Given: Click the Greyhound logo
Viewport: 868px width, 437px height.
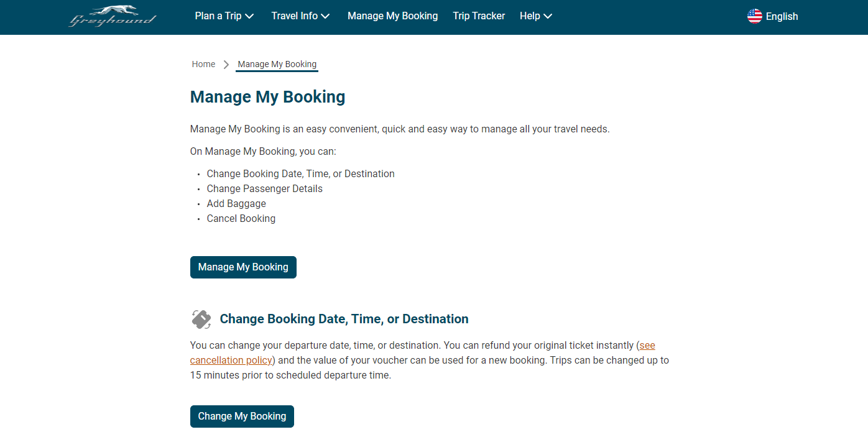Looking at the screenshot, I should [112, 16].
